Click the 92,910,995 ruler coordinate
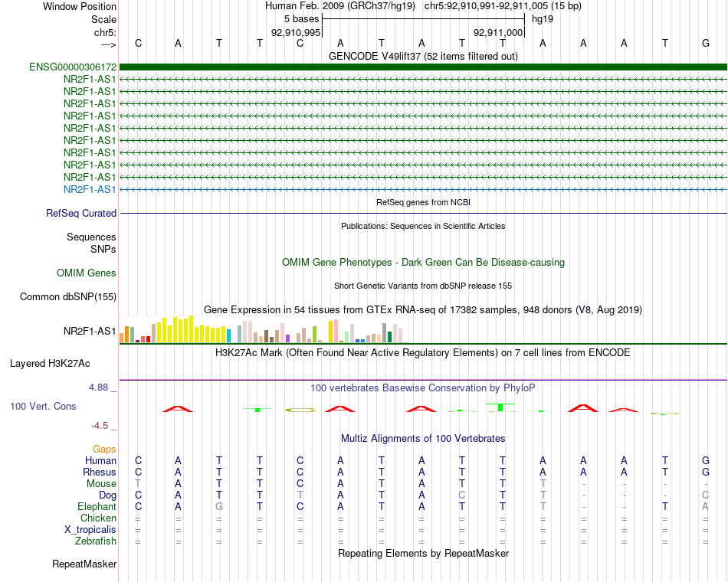The height and width of the screenshot is (582, 728). click(296, 32)
